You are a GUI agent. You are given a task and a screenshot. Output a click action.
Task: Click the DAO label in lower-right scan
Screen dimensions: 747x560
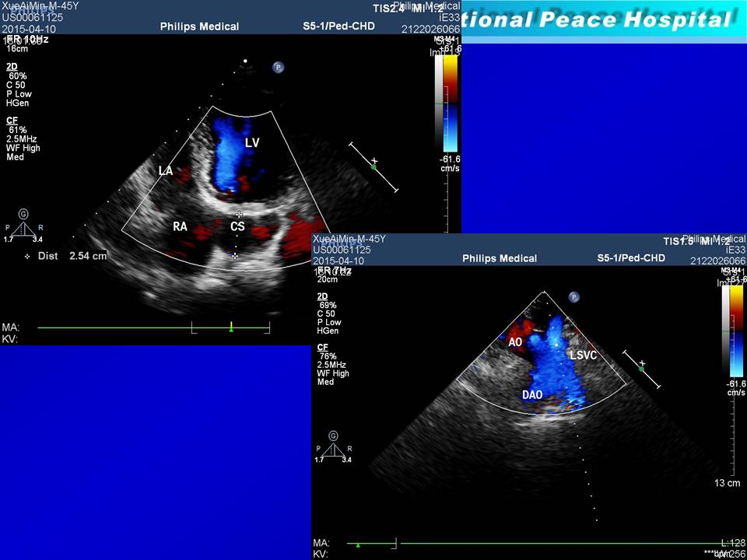pyautogui.click(x=532, y=395)
